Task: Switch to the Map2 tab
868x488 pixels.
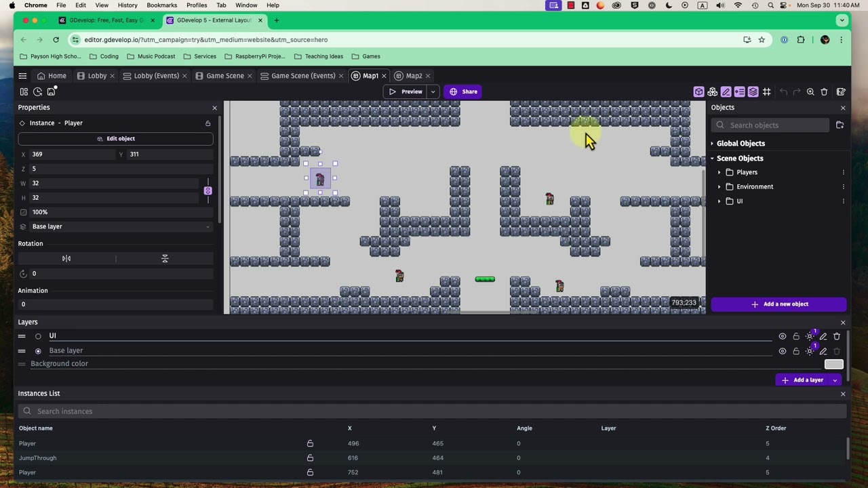Action: coord(414,76)
